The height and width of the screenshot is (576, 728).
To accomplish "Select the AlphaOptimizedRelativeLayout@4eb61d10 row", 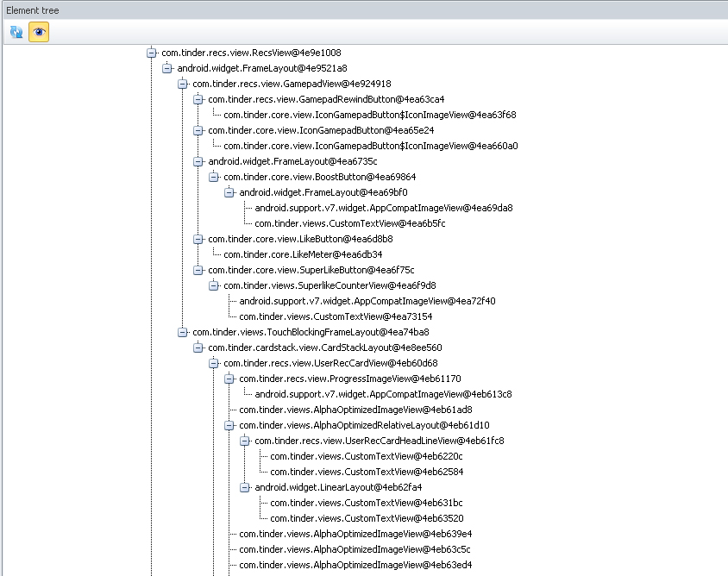I will point(365,425).
